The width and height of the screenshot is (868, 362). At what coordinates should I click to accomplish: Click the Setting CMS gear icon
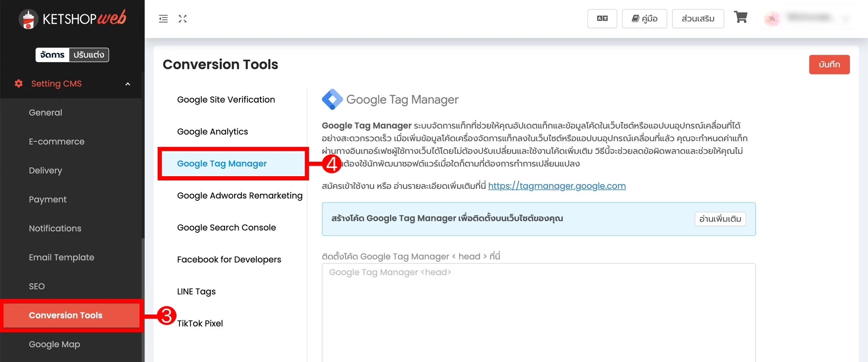coord(18,83)
